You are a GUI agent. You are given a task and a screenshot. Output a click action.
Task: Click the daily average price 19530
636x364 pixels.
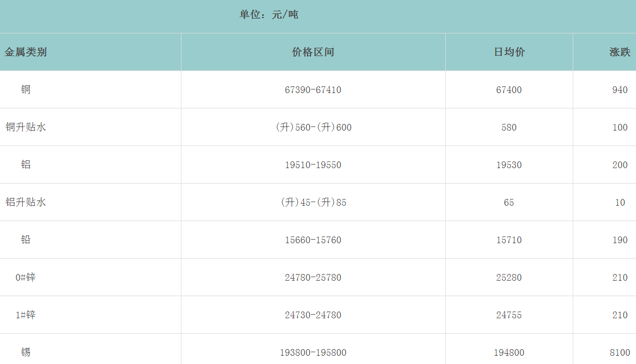point(509,165)
